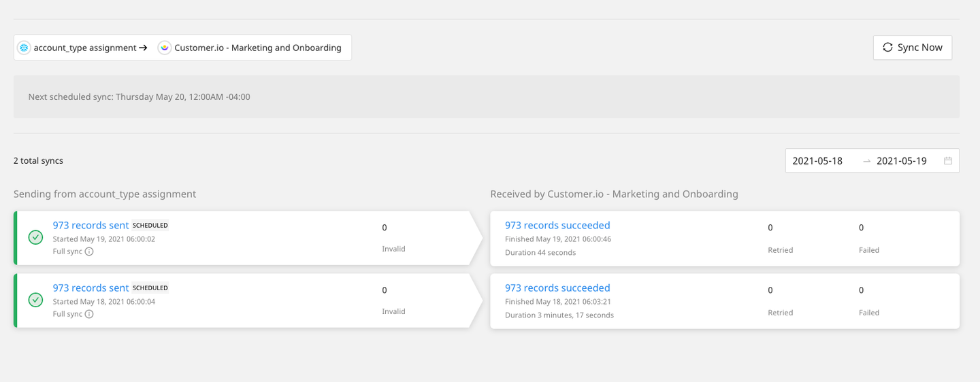980x382 pixels.
Task: Open '973 records succeeded' finished May 19
Action: tap(557, 225)
